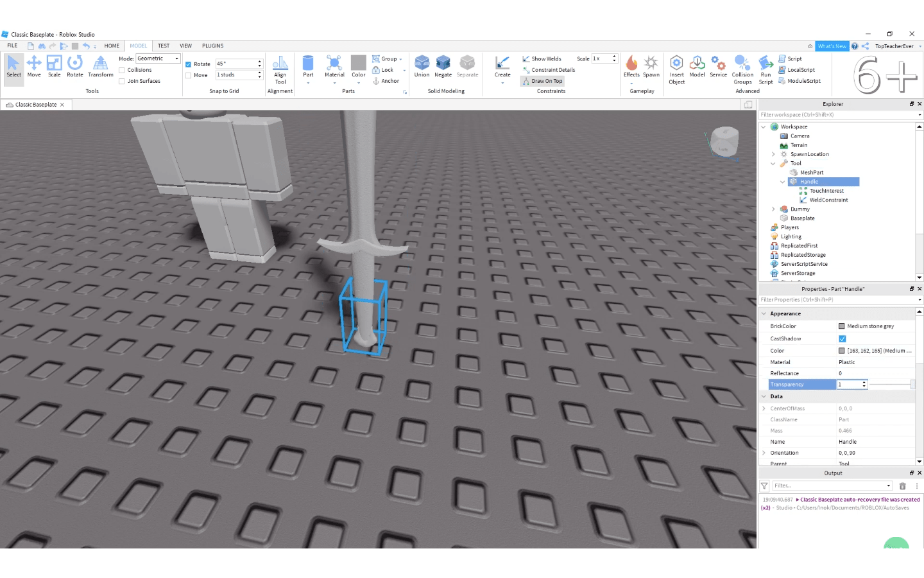Enable Move snapping checkbox
This screenshot has width=924, height=578.
tap(188, 75)
